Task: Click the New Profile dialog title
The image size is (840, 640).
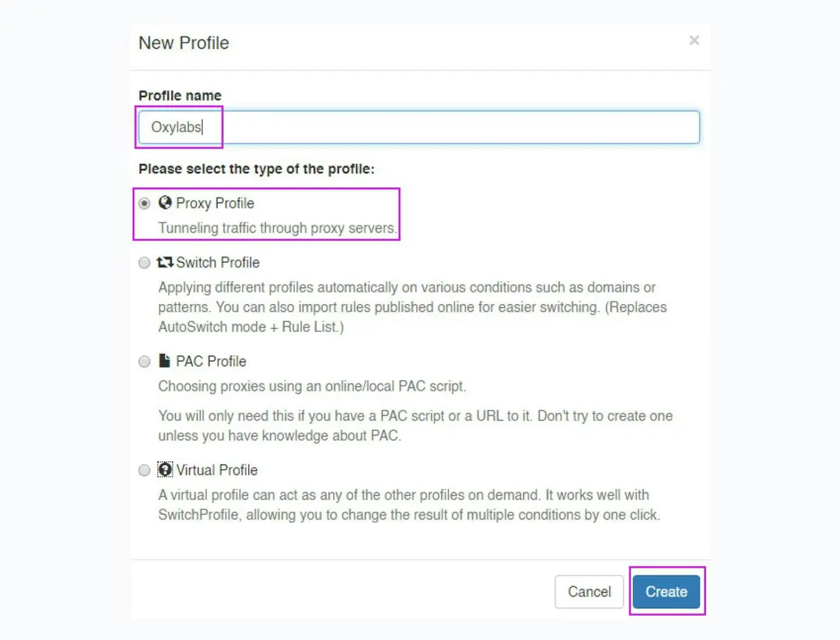Action: (184, 43)
